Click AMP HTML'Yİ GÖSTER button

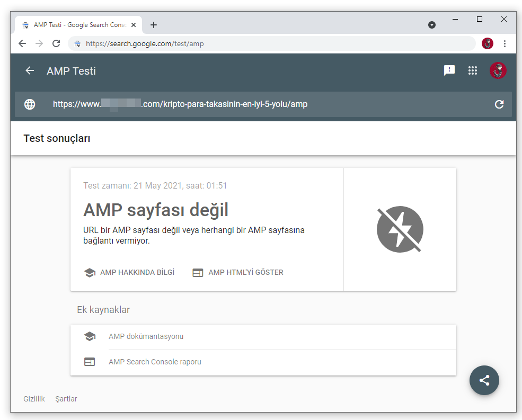click(238, 273)
